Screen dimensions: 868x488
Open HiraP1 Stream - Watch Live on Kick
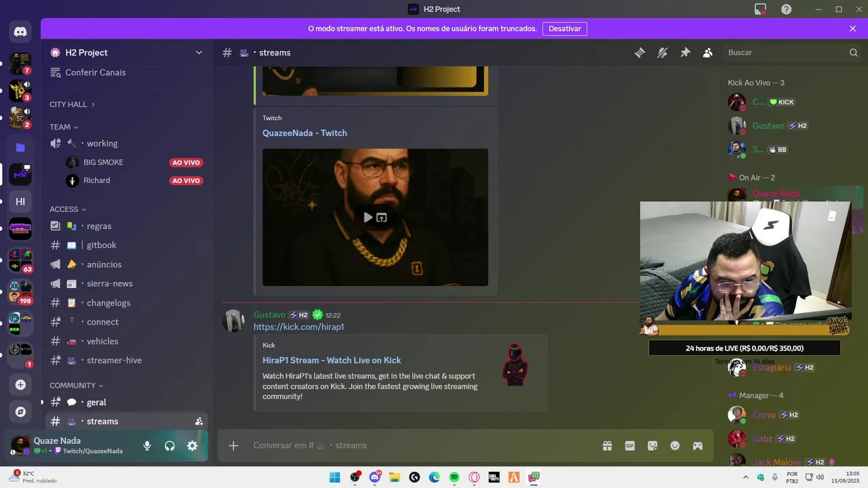click(332, 361)
